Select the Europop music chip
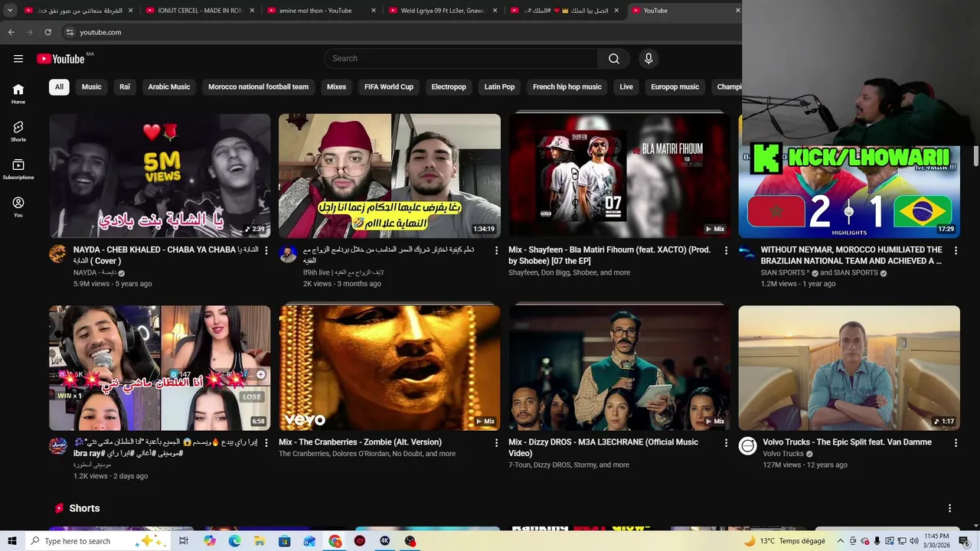This screenshot has width=980, height=551. coord(675,87)
